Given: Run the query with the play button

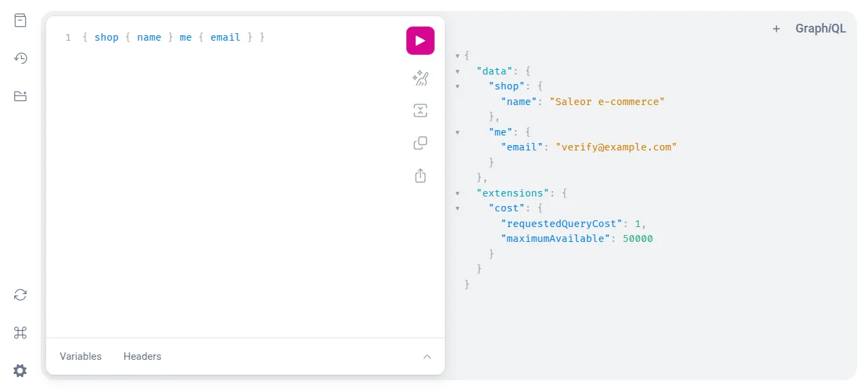Looking at the screenshot, I should click(x=420, y=41).
